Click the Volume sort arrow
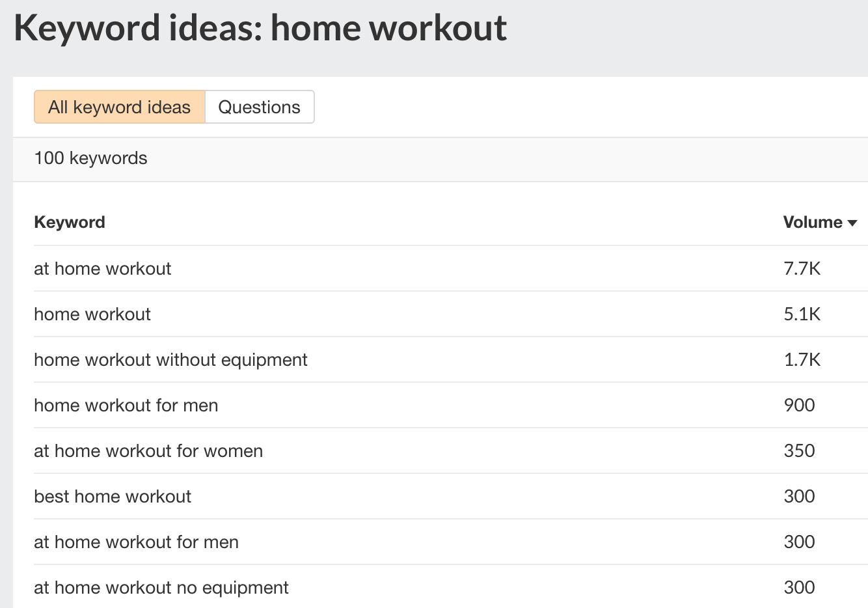This screenshot has height=608, width=868. coord(853,223)
